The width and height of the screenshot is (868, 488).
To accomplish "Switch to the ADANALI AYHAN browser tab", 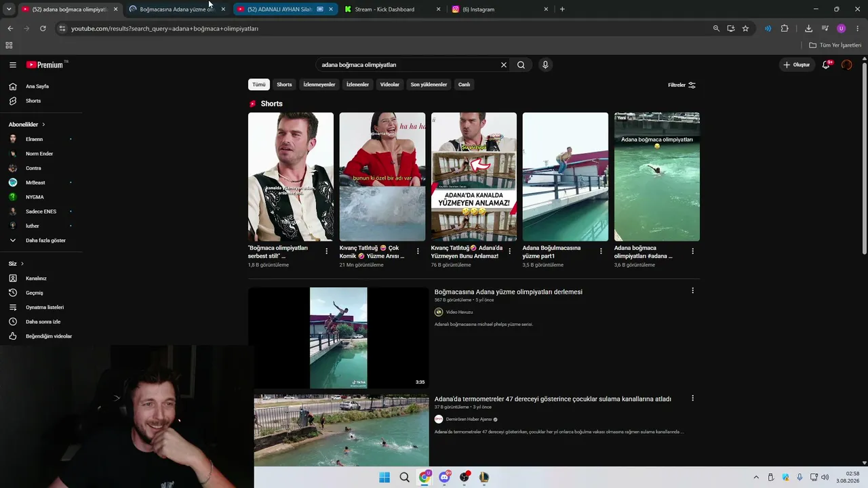I will click(285, 9).
